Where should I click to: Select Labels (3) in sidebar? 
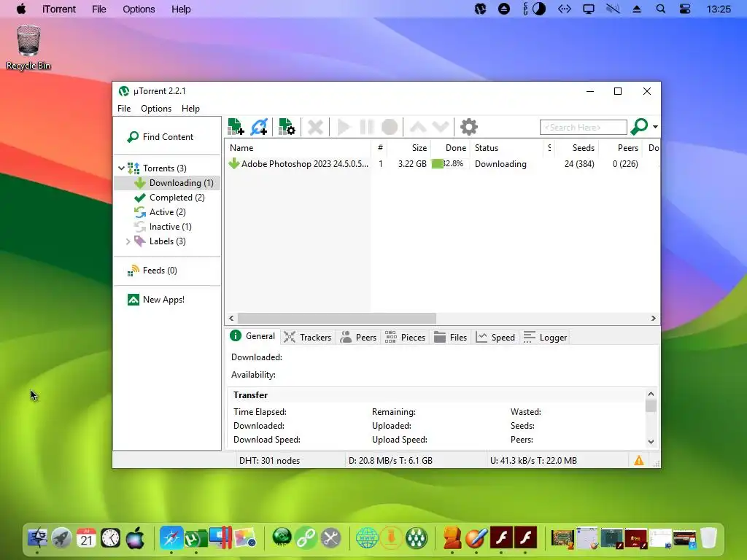[167, 241]
